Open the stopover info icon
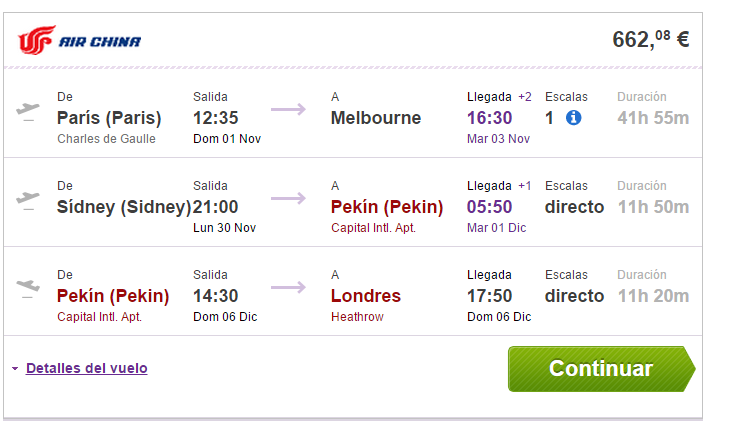The image size is (733, 448). tap(574, 118)
